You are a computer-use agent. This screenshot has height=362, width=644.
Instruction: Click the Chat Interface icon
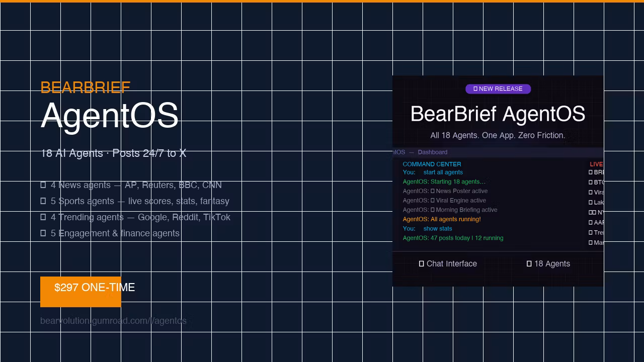422,264
